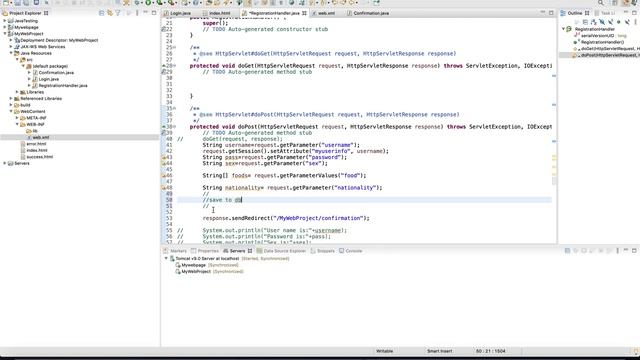Click the fold toggle at line 25 comment
Screen dimensions: 640x360
[x=175, y=47]
